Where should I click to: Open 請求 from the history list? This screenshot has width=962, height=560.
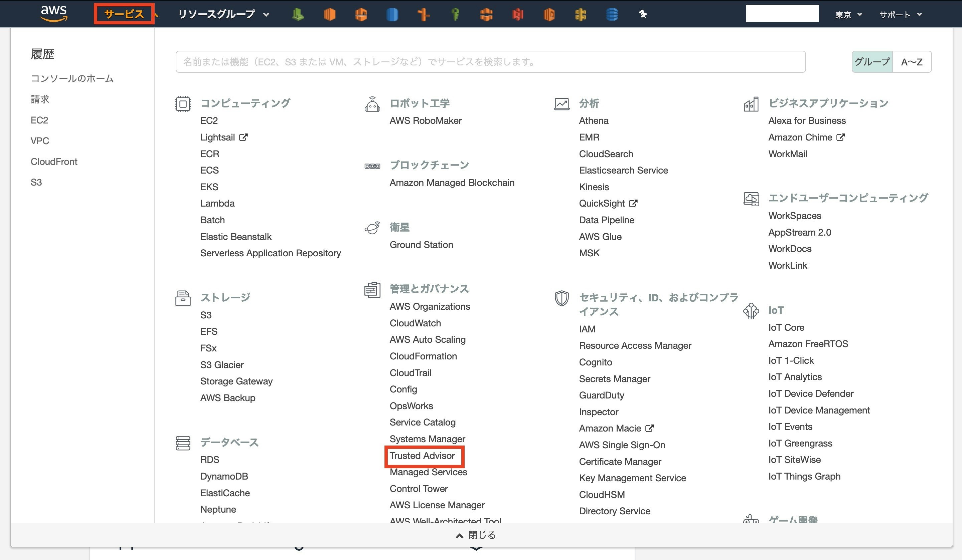pos(40,99)
